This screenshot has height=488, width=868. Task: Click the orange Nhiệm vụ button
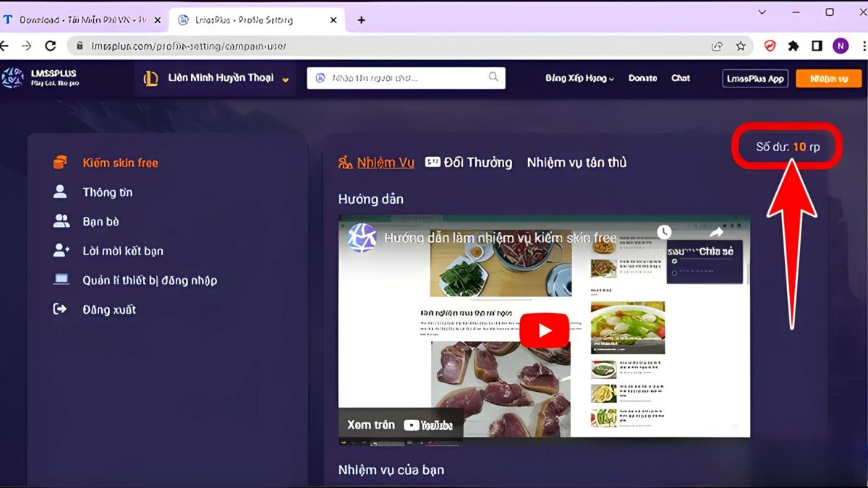click(x=828, y=78)
